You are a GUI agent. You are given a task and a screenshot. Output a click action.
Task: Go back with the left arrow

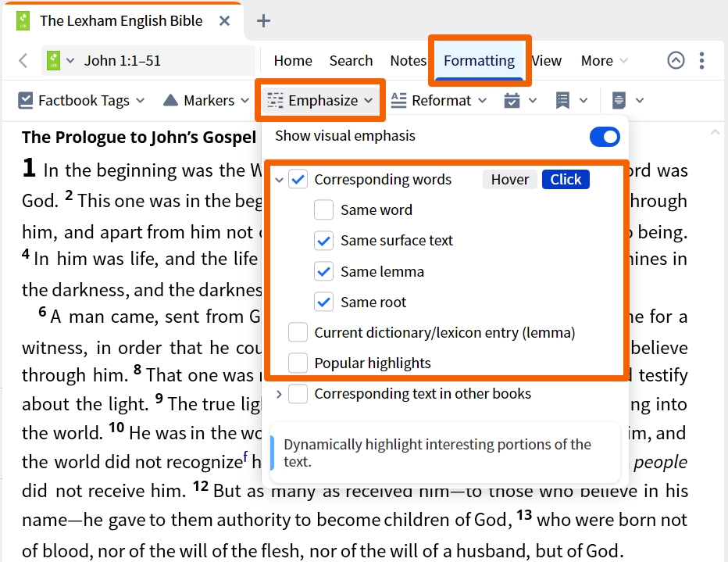(23, 60)
